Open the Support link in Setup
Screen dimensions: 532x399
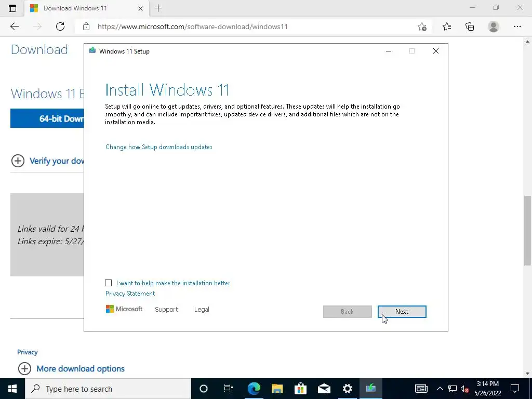tap(166, 310)
